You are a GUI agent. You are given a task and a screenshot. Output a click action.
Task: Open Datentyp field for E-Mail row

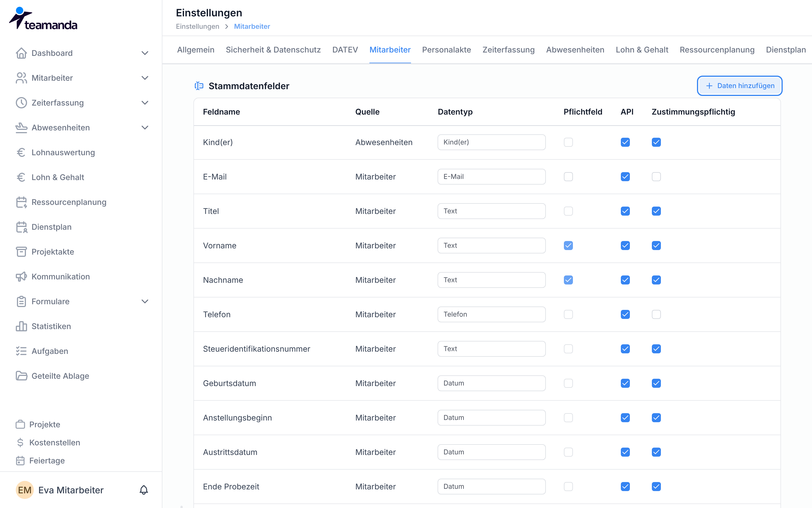pyautogui.click(x=491, y=177)
